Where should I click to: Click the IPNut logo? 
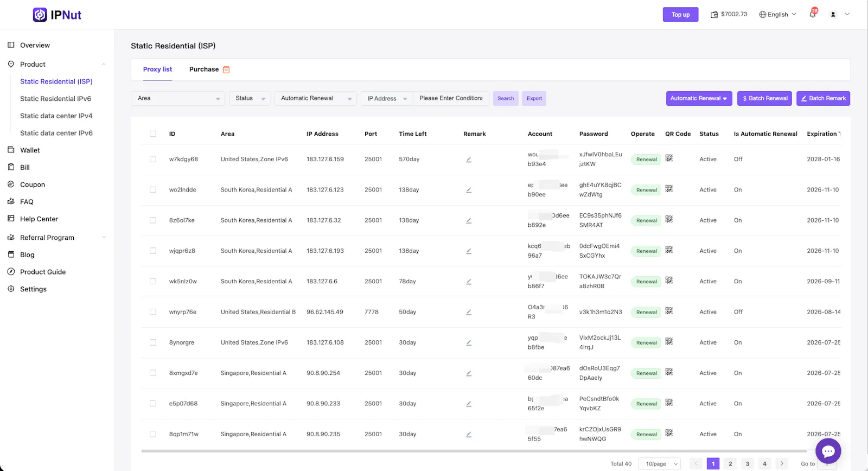pyautogui.click(x=57, y=15)
